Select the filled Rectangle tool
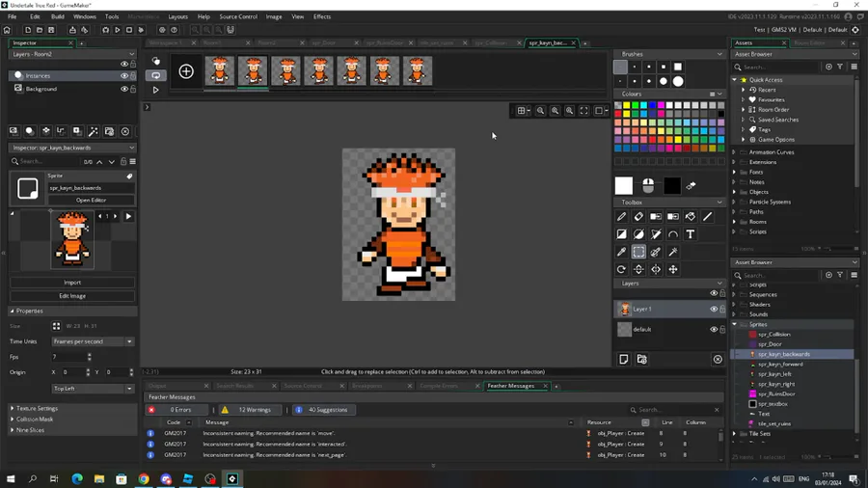Image resolution: width=868 pixels, height=488 pixels. tap(621, 234)
